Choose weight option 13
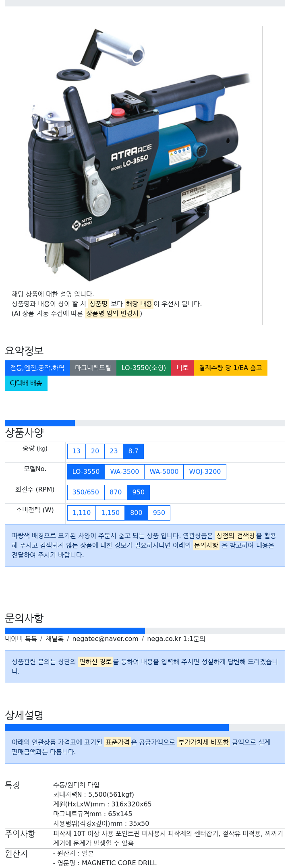Image resolution: width=290 pixels, height=868 pixels. pyautogui.click(x=77, y=451)
